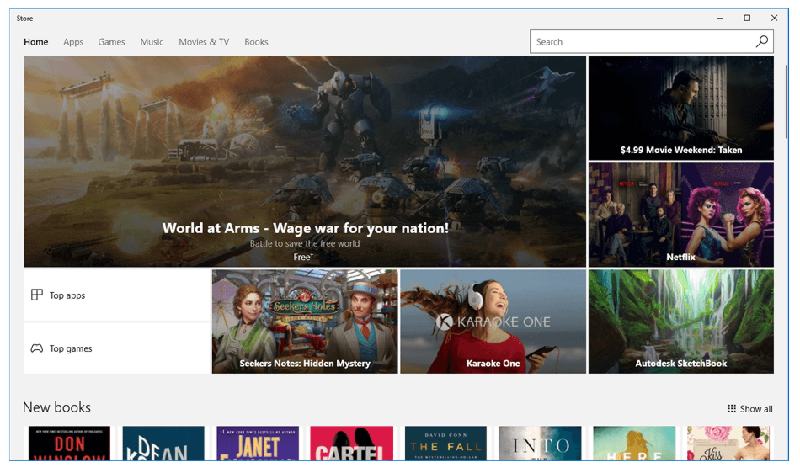The height and width of the screenshot is (473, 800).
Task: Open the Games tab
Action: tap(112, 42)
